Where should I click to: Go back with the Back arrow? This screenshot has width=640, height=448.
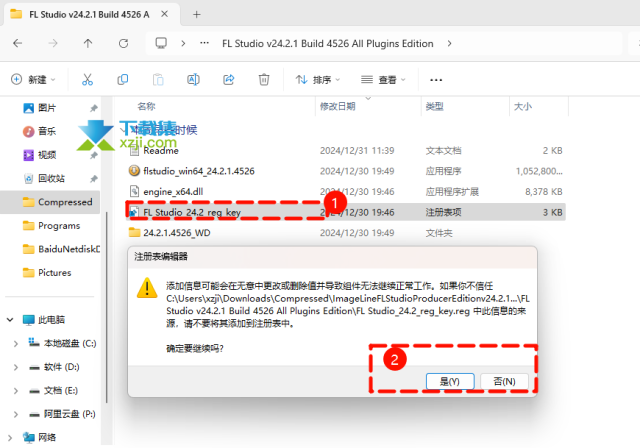18,43
